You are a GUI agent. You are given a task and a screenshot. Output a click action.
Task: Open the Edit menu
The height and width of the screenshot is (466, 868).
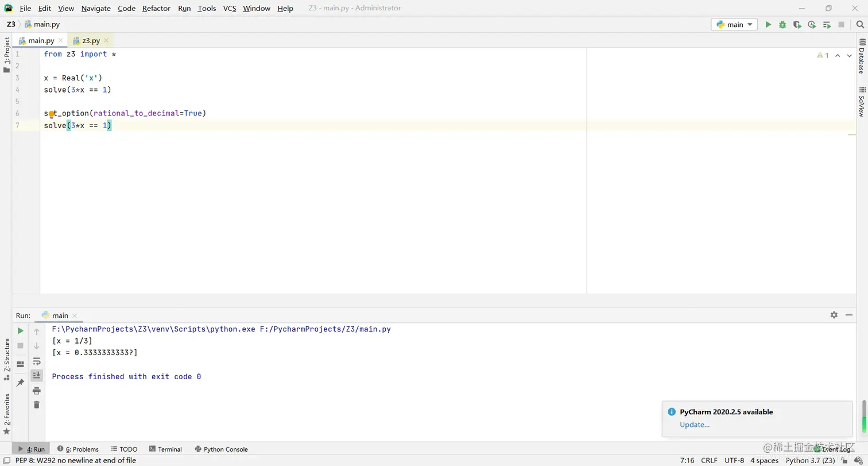click(45, 8)
